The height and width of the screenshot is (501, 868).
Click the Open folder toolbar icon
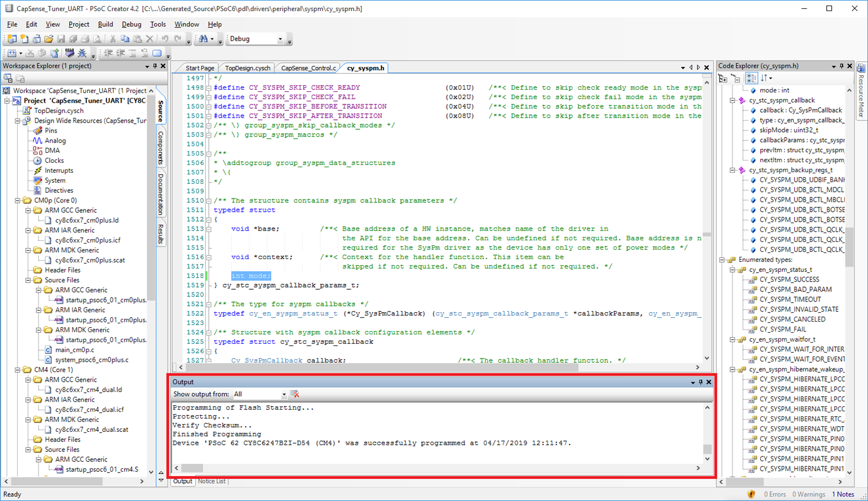(49, 39)
